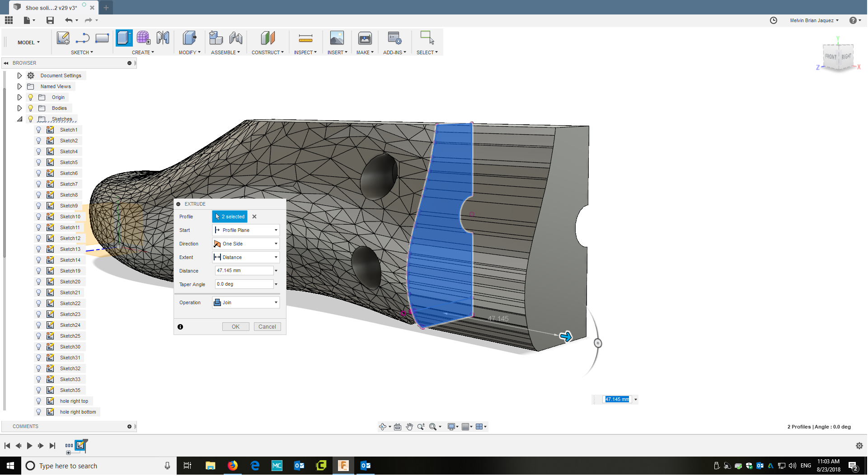The width and height of the screenshot is (868, 476).
Task: Launch Firefox from the taskbar
Action: pyautogui.click(x=233, y=466)
